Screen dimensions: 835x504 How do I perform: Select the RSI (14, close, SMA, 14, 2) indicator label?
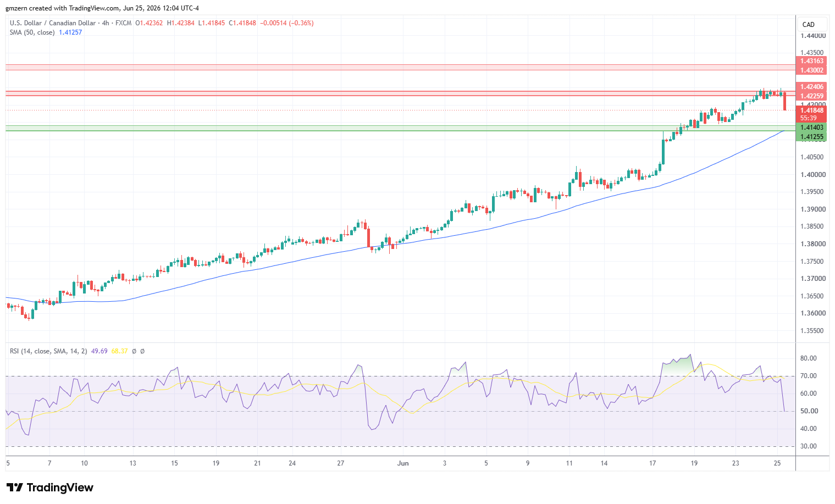48,351
